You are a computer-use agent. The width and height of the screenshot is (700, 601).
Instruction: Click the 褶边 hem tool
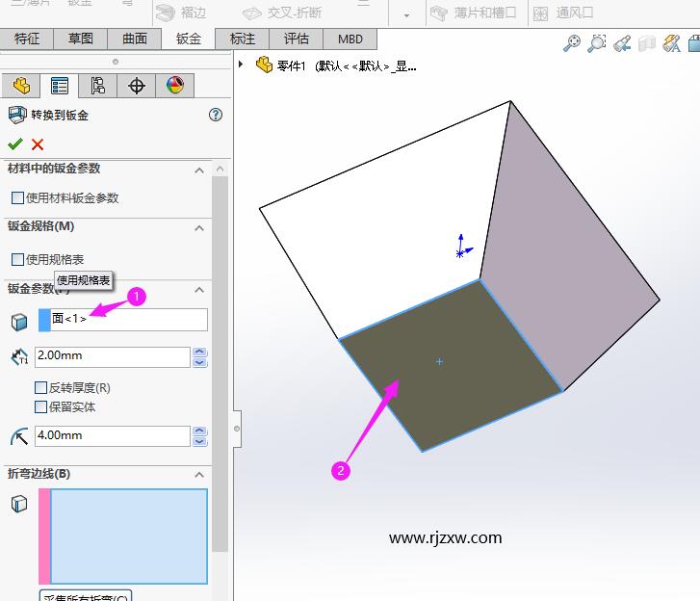pyautogui.click(x=181, y=13)
